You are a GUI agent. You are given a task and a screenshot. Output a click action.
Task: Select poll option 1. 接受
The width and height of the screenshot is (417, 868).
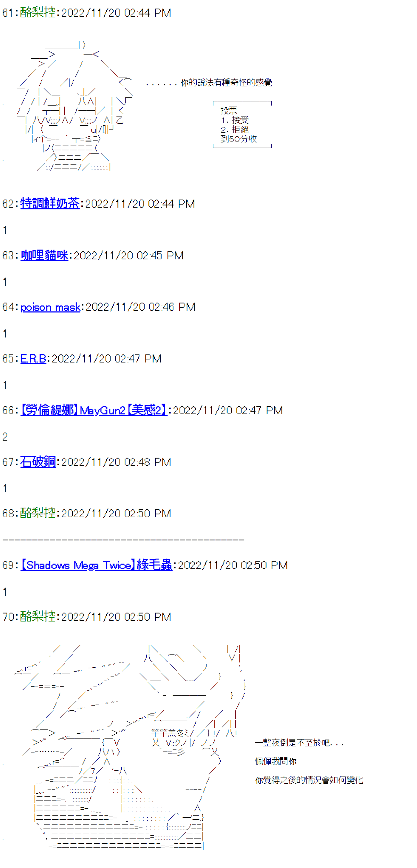tap(235, 120)
